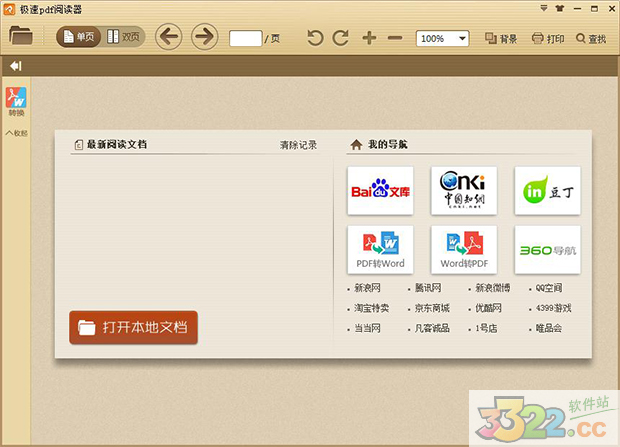Image resolution: width=620 pixels, height=447 pixels.
Task: Open the 背景 background option
Action: tap(501, 39)
